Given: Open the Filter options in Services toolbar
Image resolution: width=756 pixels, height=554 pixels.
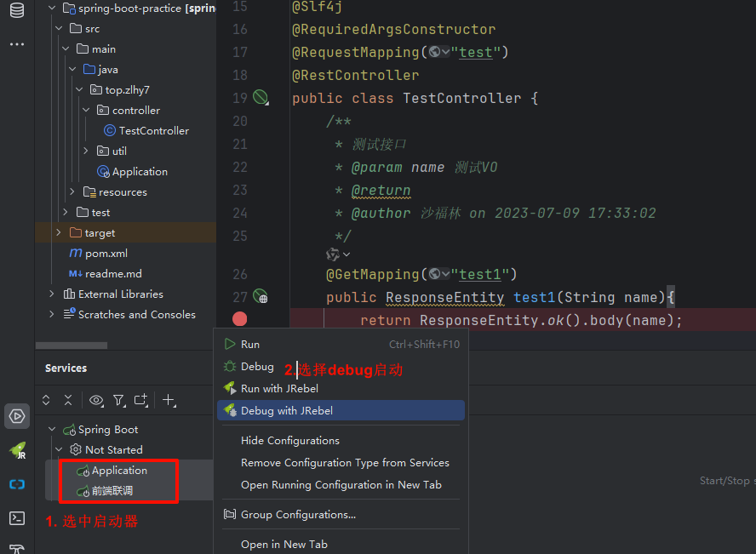Looking at the screenshot, I should 119,400.
